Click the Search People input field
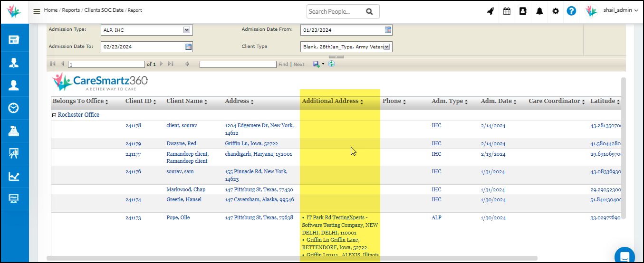Image resolution: width=644 pixels, height=263 pixels. click(336, 11)
